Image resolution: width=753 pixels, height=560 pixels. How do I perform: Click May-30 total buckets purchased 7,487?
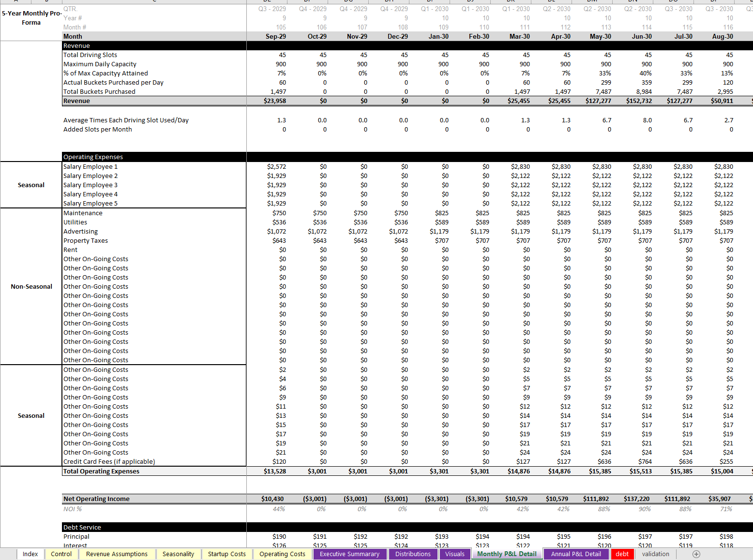[603, 91]
